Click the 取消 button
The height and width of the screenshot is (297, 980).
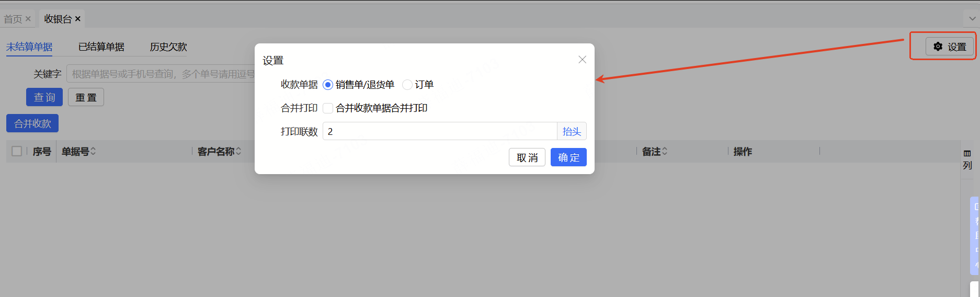click(527, 157)
